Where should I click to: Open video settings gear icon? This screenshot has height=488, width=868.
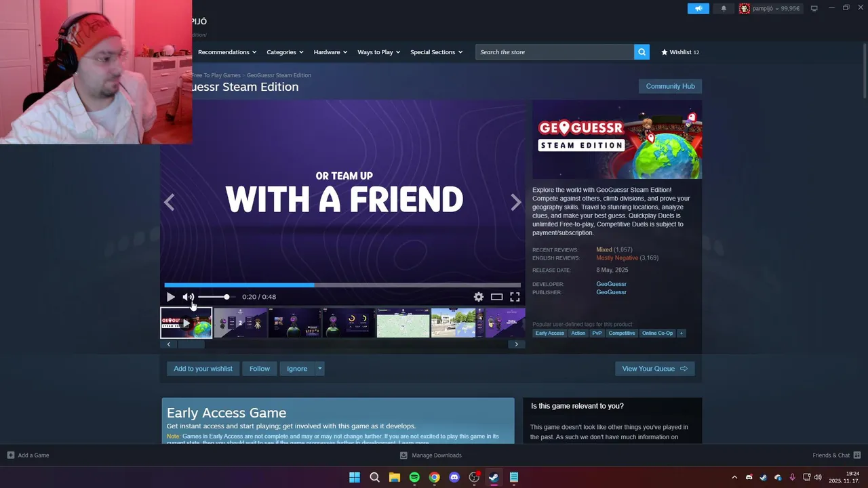pyautogui.click(x=479, y=297)
